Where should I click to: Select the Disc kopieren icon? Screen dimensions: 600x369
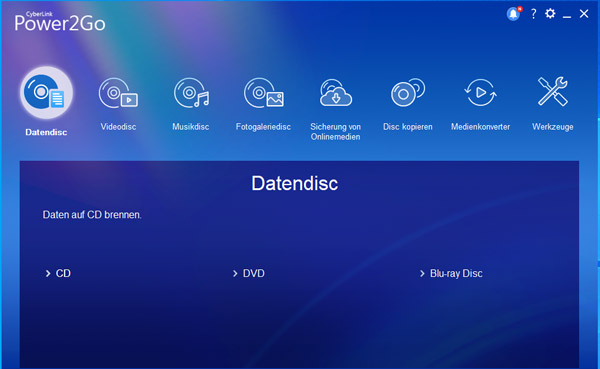point(408,93)
